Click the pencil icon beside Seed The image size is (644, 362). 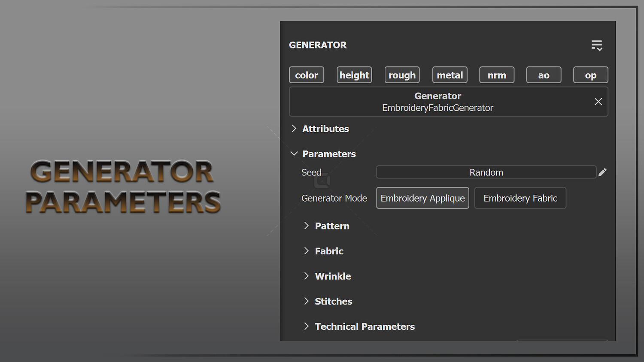click(602, 172)
